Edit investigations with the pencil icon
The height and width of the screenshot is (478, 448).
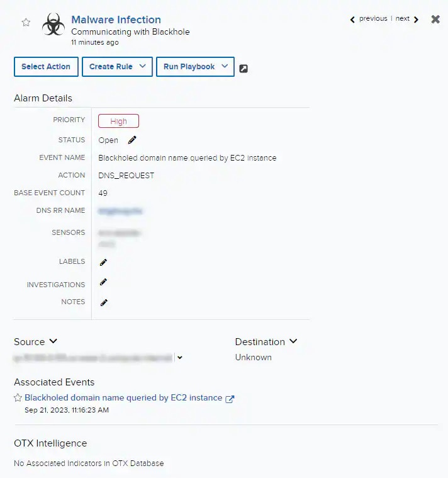pos(104,282)
